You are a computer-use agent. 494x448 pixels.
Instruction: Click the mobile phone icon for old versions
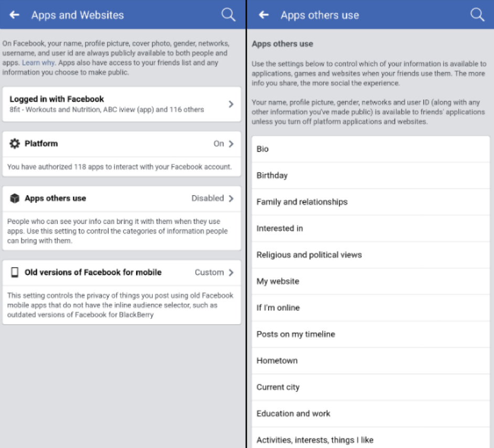pos(15,272)
